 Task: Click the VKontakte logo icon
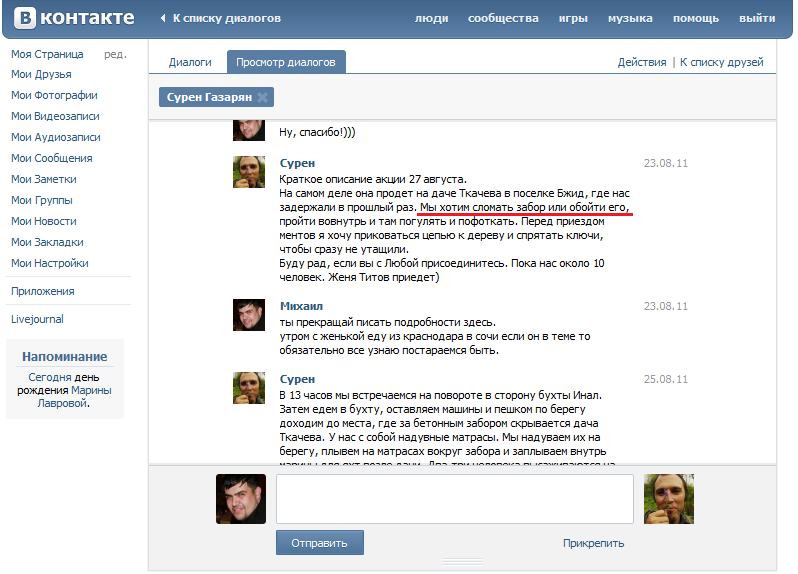click(24, 18)
